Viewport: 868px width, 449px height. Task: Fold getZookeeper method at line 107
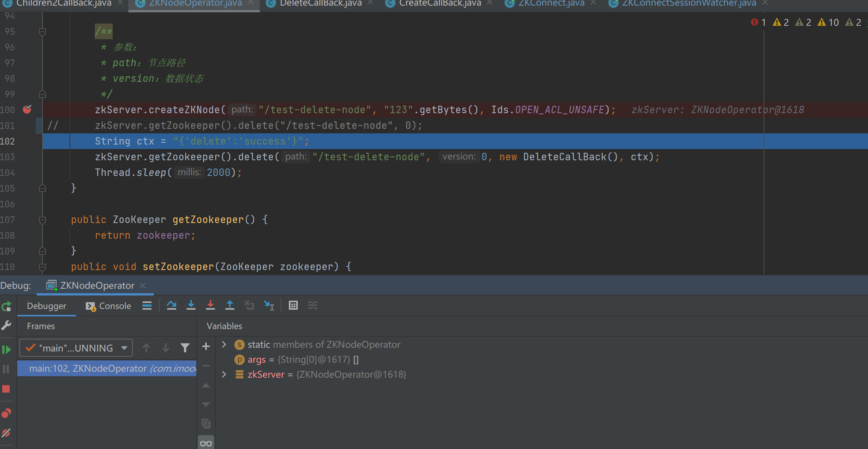[43, 220]
